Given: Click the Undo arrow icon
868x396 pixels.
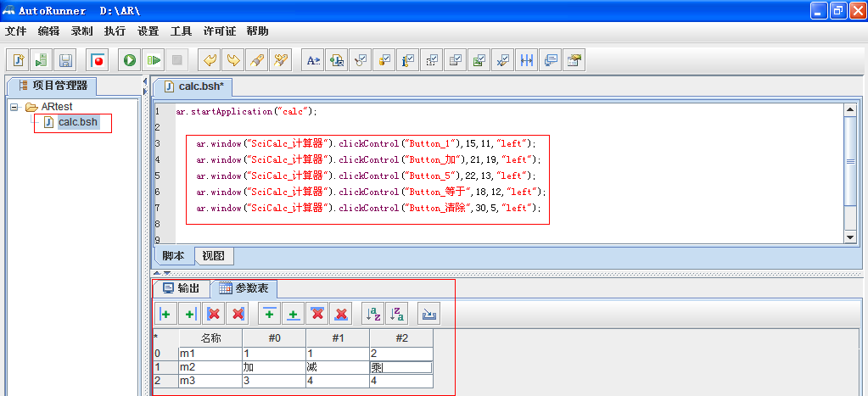Looking at the screenshot, I should (209, 60).
